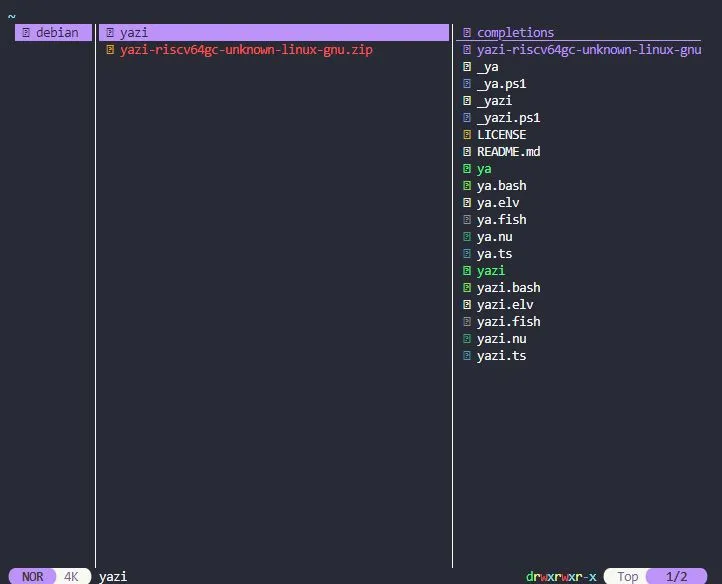Select the ya.fish file name
722x584 pixels.
tap(501, 220)
